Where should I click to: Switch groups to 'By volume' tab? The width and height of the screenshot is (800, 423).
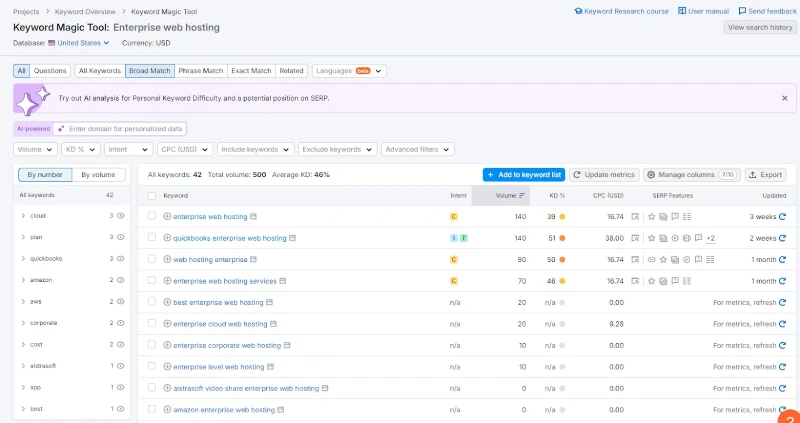98,175
